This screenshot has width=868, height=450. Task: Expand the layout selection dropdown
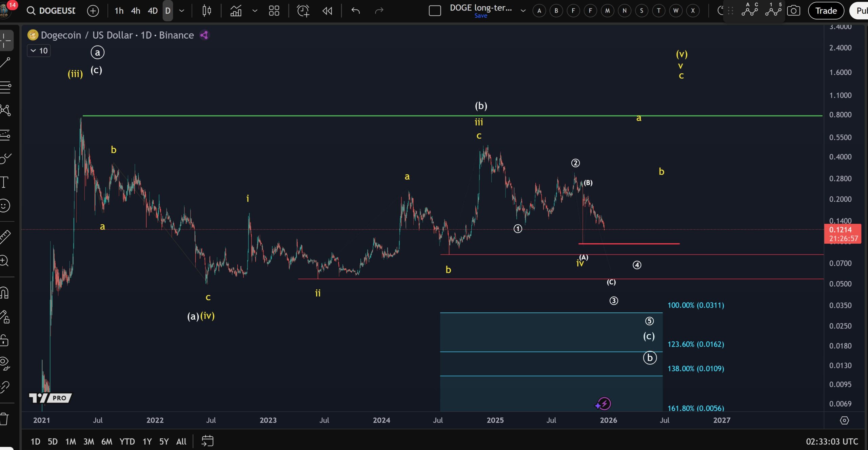click(x=274, y=11)
